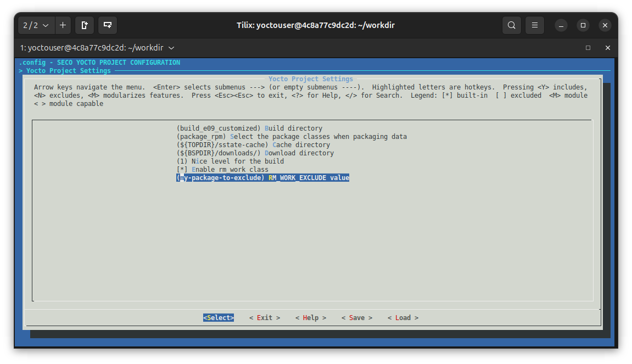This screenshot has height=364, width=632.
Task: Split the terminal down using the split icon
Action: click(x=107, y=25)
